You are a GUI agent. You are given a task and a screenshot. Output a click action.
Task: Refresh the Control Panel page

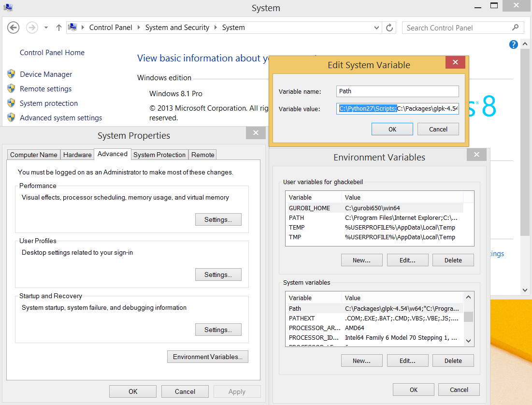[x=389, y=28]
